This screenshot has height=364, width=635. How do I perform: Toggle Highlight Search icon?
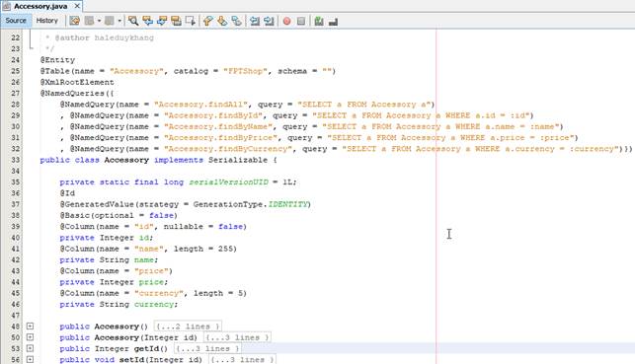click(x=176, y=21)
